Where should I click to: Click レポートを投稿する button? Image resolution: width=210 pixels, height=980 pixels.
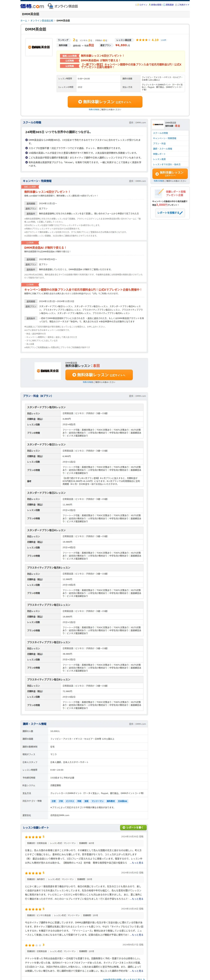(x=170, y=213)
